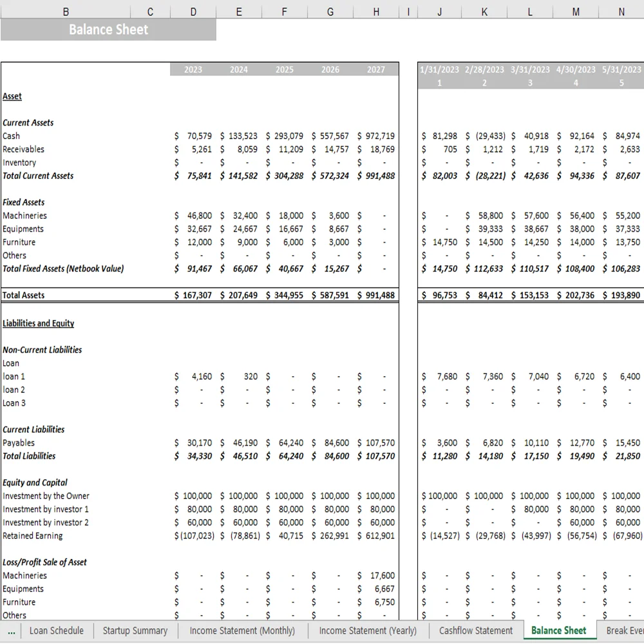Switch to the Cashflow Statement tab
This screenshot has width=644, height=644.
(x=476, y=630)
